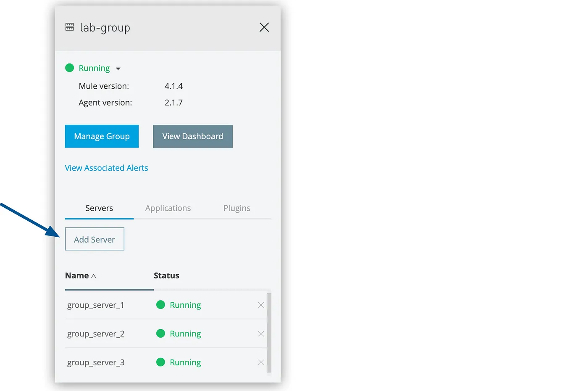Screen dimensions: 588x391
Task: Click the Manage Group button
Action: (102, 136)
